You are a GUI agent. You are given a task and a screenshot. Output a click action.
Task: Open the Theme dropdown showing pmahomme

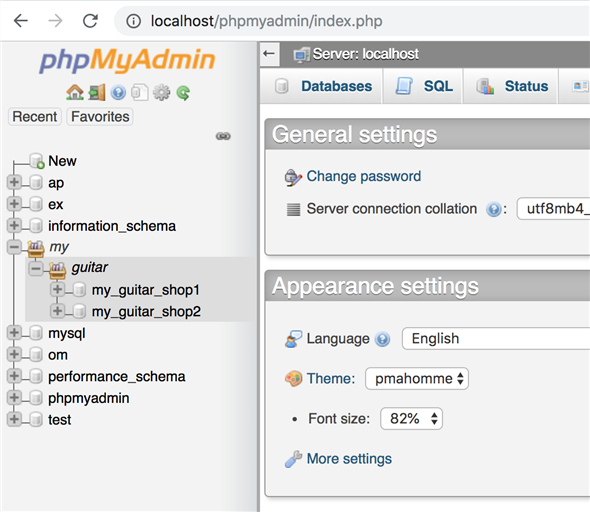point(417,378)
